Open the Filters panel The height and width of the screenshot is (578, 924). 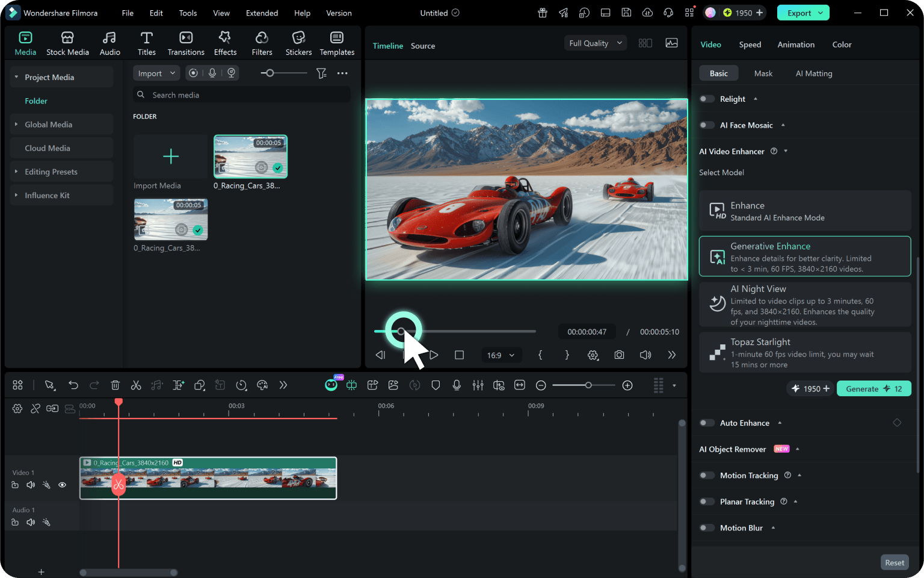pos(262,44)
